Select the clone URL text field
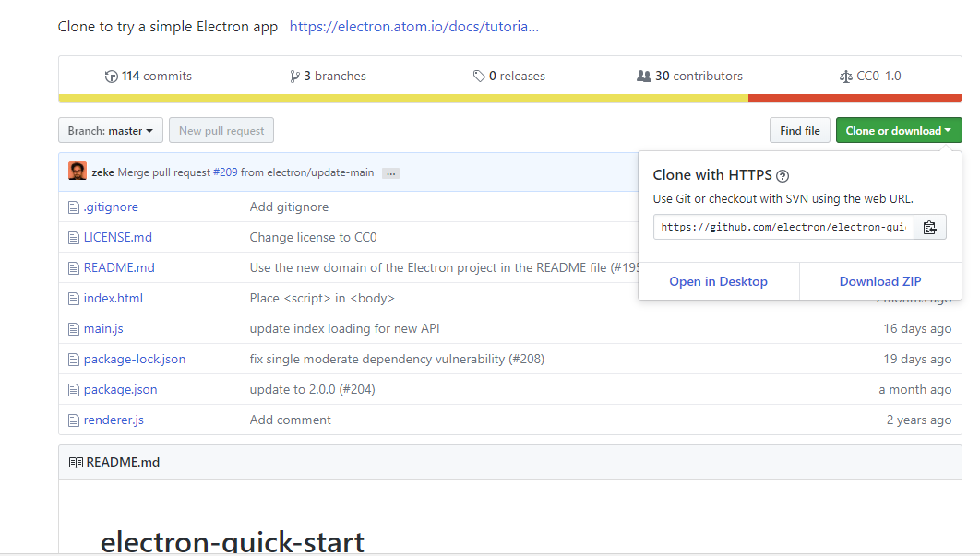Viewport: 980px width, 556px height. [x=783, y=228]
